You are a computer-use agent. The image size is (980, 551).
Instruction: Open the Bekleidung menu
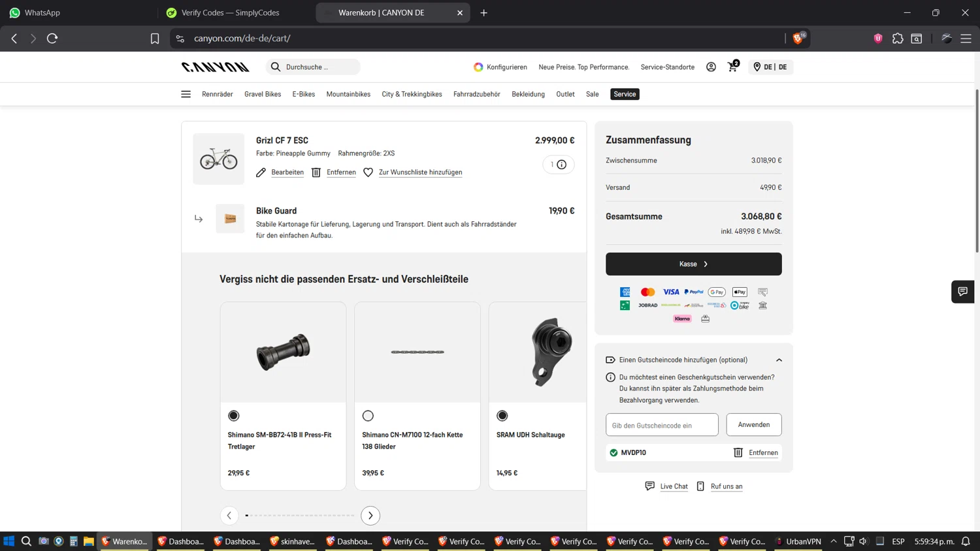tap(529, 94)
